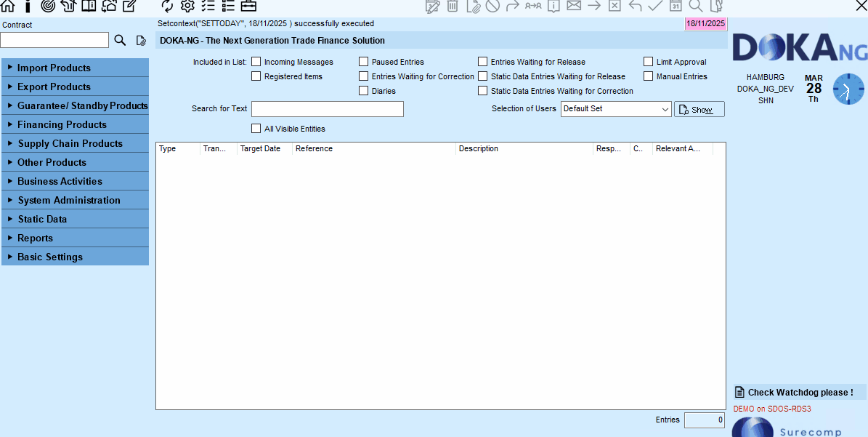Open the Reports menu
The height and width of the screenshot is (437, 868).
(x=75, y=237)
